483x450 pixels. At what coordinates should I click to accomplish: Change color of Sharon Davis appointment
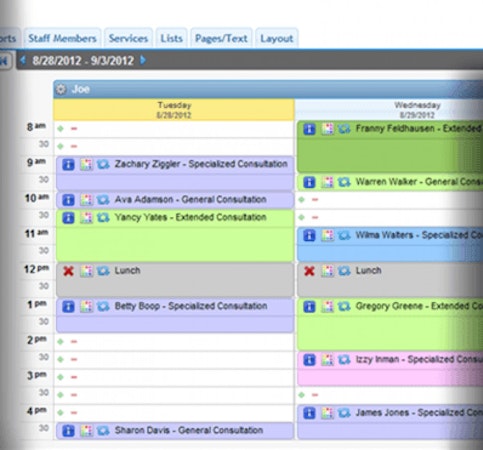[x=86, y=430]
